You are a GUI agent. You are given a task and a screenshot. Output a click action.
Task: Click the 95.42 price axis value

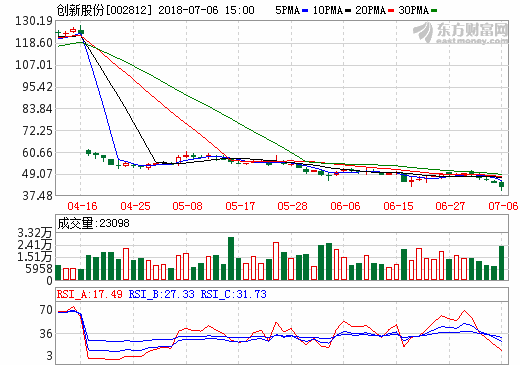coord(37,87)
